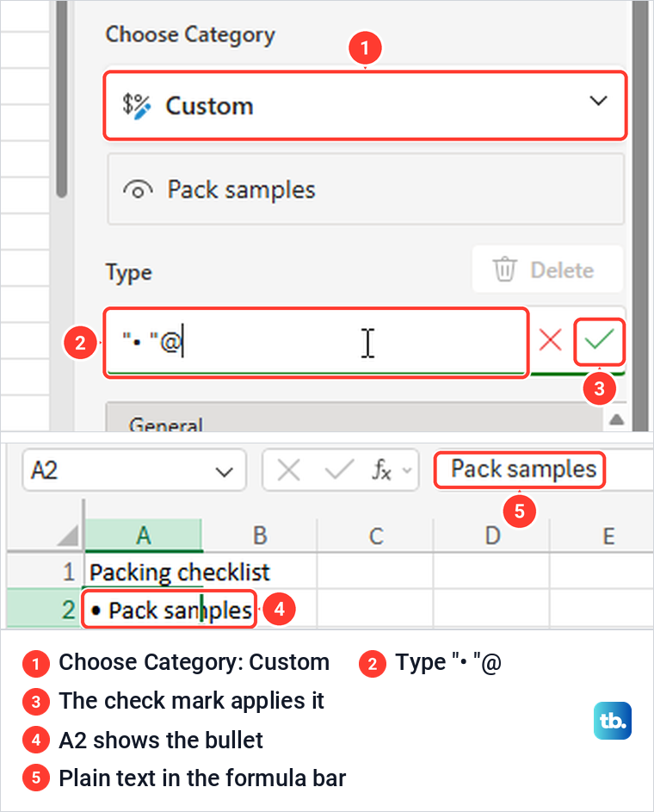Click the formula bar enter check icon

pos(339,469)
